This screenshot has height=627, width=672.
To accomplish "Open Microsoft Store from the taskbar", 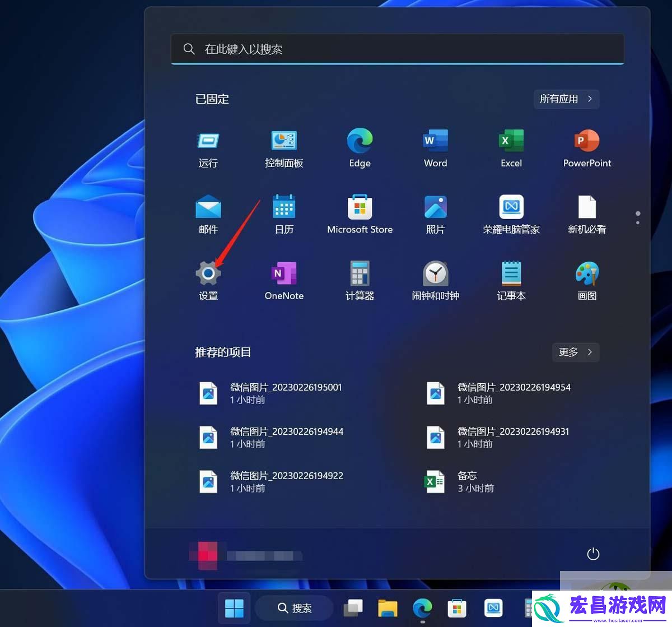I will click(x=457, y=608).
